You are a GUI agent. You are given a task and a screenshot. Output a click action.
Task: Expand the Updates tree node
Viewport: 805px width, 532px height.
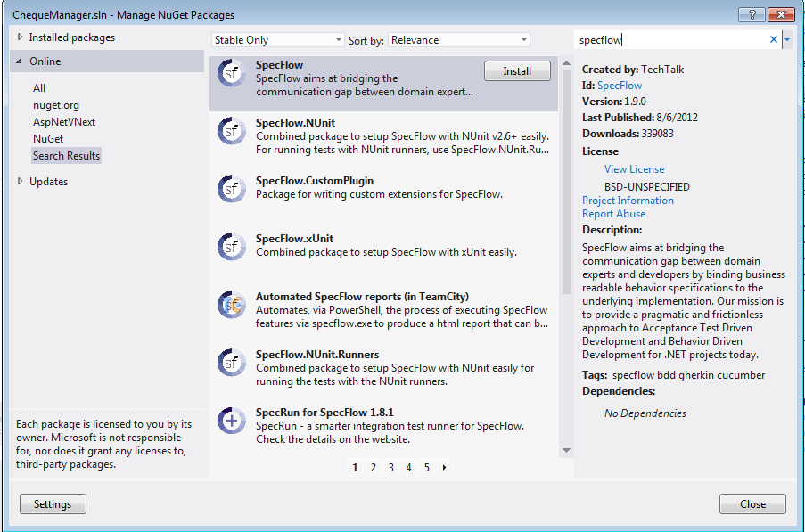[x=20, y=181]
